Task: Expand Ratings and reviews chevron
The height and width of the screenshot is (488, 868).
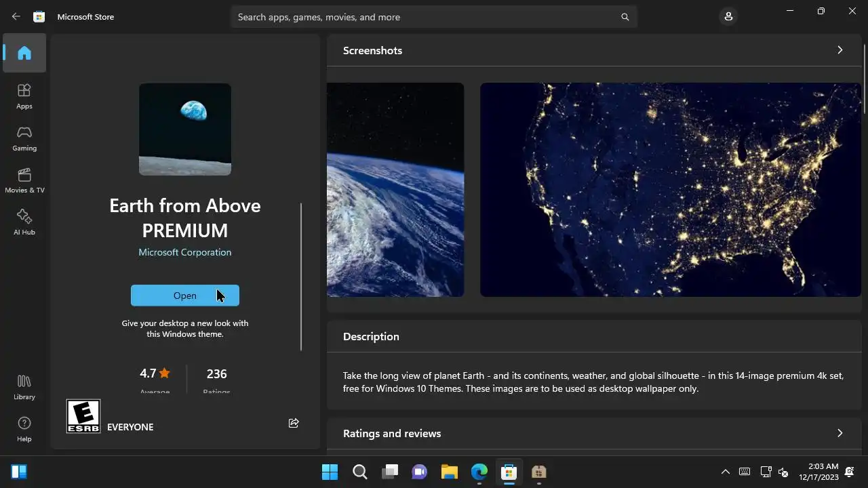Action: coord(840,433)
